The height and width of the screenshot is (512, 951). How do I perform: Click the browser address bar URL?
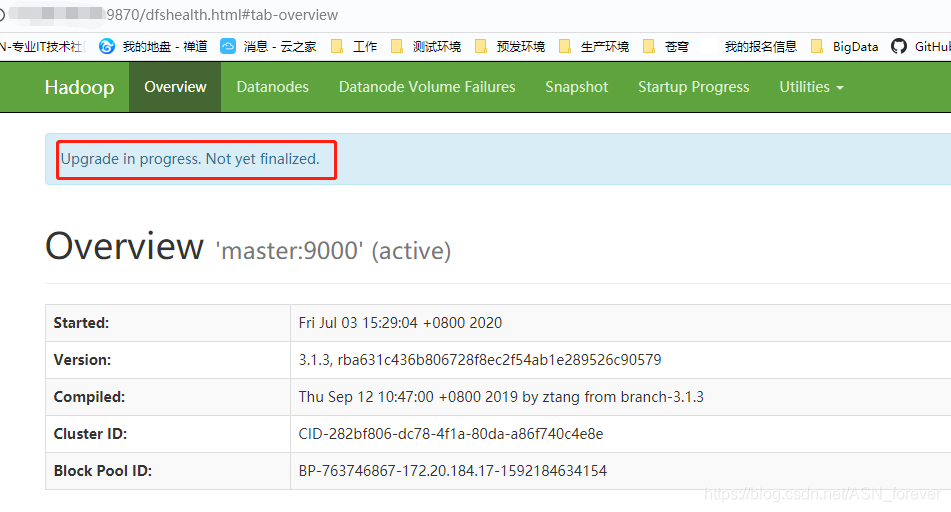[222, 15]
